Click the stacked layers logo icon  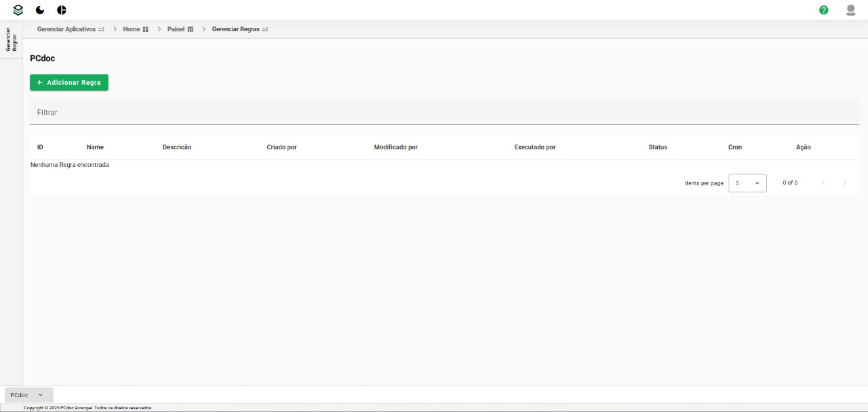click(18, 10)
